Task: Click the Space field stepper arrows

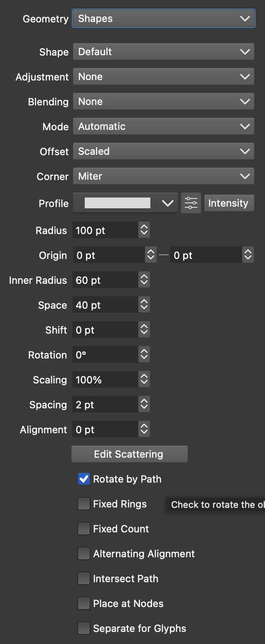Action: tap(144, 305)
